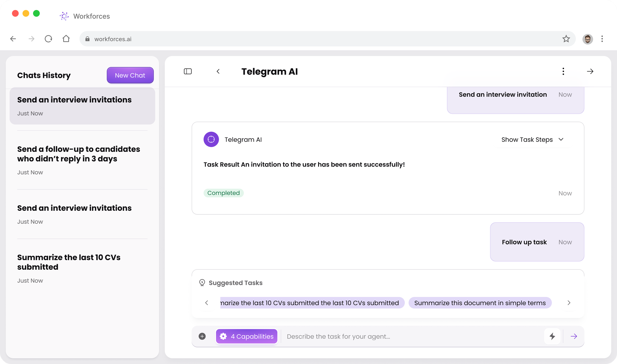Show next suggested tasks chevron
The width and height of the screenshot is (617, 364).
coord(569,303)
